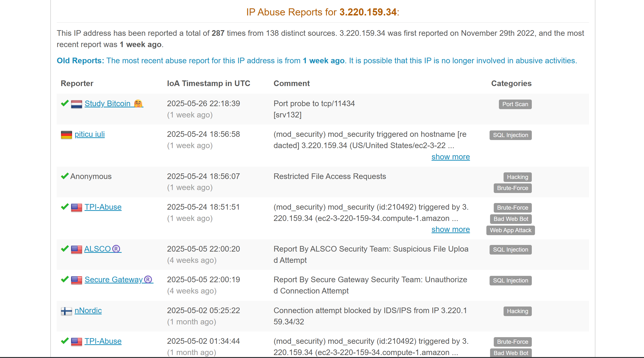
Task: Click the green checkmark beside the Anonymous reporter
Action: (x=64, y=177)
